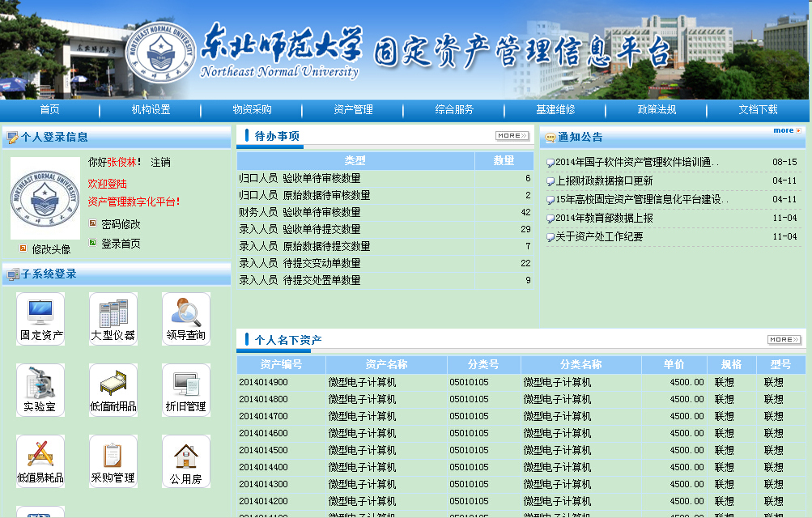Click asset number 2014014200

(x=263, y=502)
